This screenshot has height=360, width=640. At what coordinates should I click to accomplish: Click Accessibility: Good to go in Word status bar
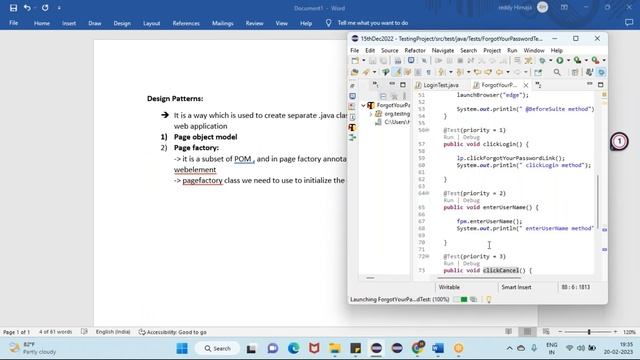pos(173,332)
